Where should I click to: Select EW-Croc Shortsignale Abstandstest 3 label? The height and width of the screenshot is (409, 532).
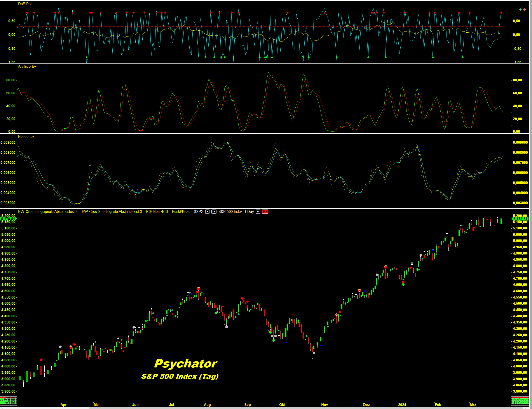(112, 212)
